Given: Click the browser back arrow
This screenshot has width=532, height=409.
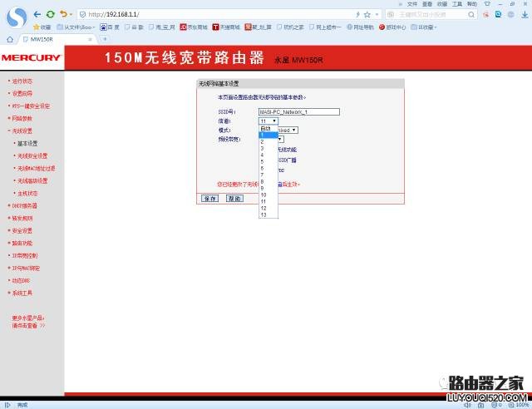Looking at the screenshot, I should (x=37, y=14).
